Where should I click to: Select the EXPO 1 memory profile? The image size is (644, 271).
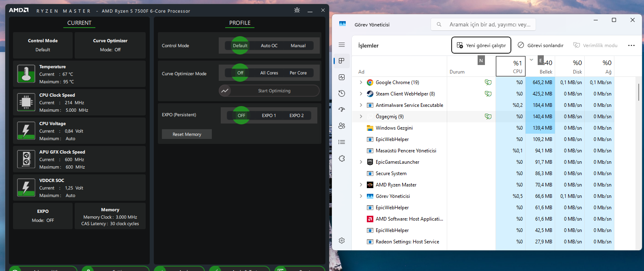coord(269,115)
